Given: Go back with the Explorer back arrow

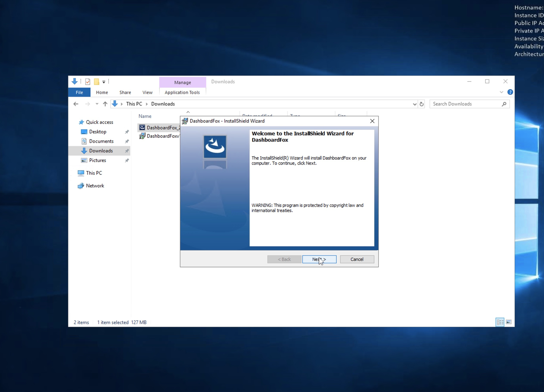Looking at the screenshot, I should coord(76,104).
